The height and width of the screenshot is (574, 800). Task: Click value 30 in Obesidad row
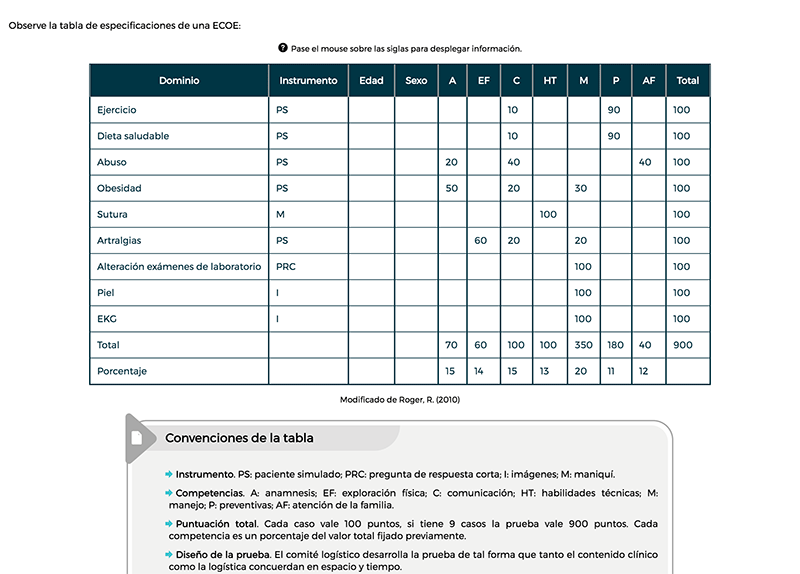[581, 188]
